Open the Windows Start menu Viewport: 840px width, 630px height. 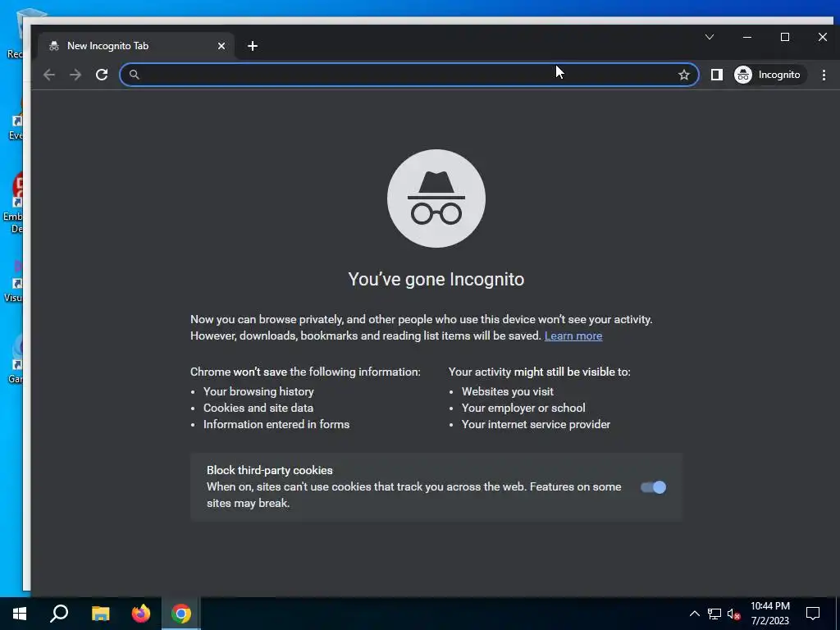tap(20, 614)
